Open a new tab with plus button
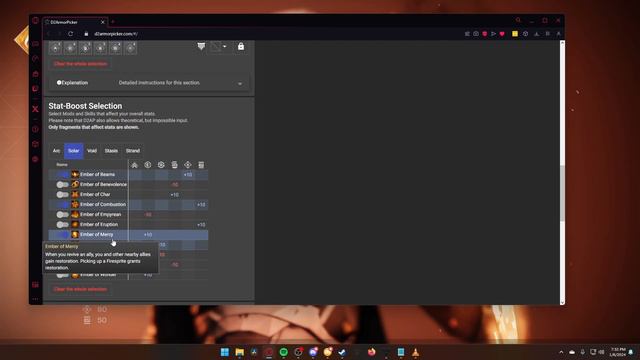The width and height of the screenshot is (640, 360). [113, 22]
